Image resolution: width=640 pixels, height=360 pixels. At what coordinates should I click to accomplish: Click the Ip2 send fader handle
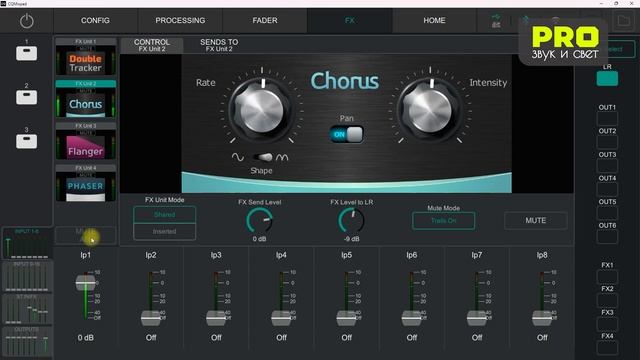coord(151,318)
